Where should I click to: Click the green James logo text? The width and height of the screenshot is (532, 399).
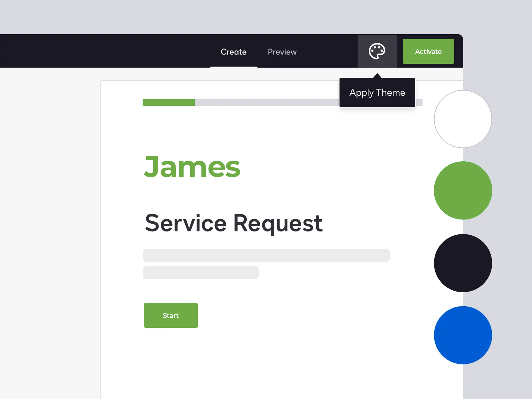(x=192, y=167)
